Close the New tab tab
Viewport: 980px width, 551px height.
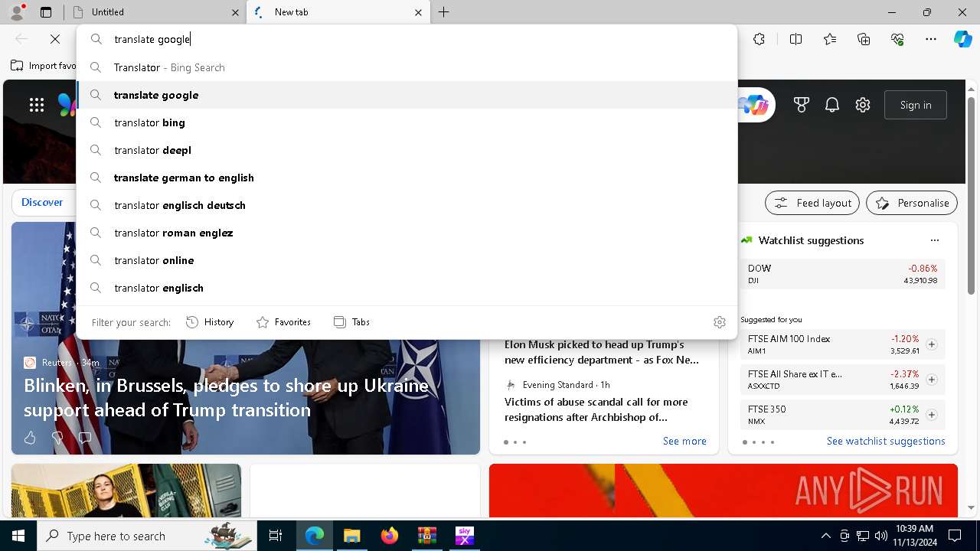pyautogui.click(x=418, y=12)
